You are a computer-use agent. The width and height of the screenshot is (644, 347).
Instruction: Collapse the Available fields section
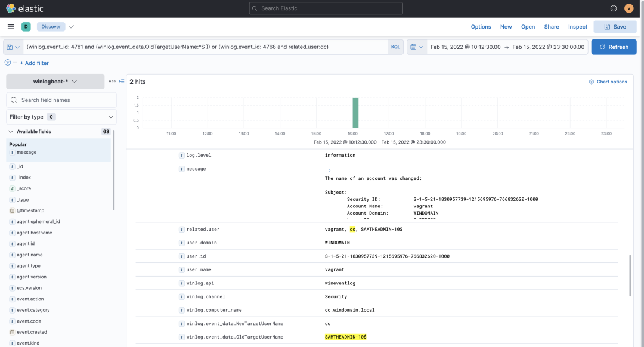click(x=11, y=131)
